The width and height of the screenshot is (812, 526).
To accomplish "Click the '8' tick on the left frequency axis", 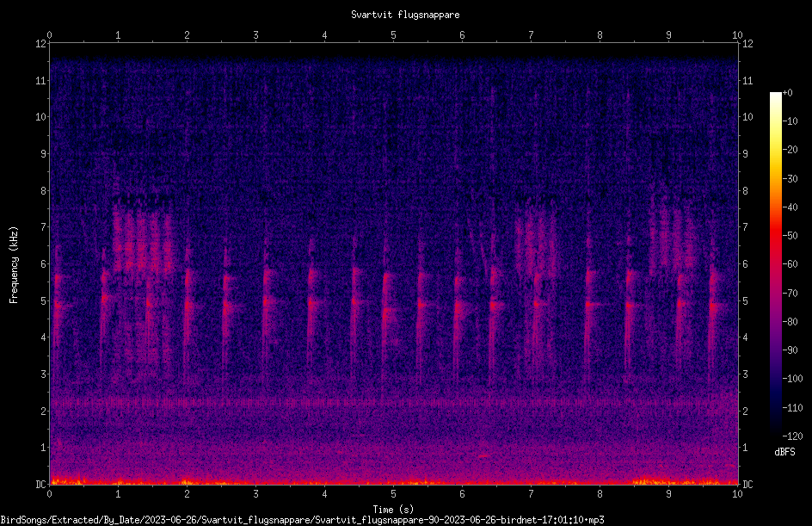I will pyautogui.click(x=44, y=191).
